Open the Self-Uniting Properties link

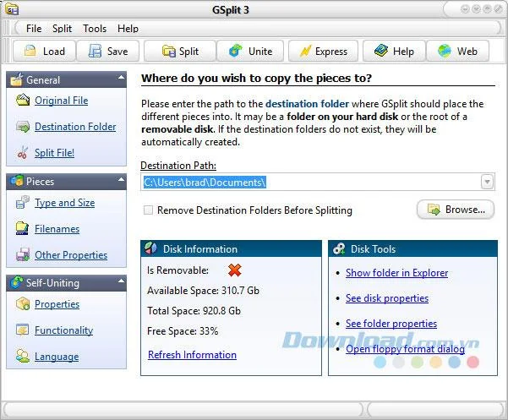(57, 304)
